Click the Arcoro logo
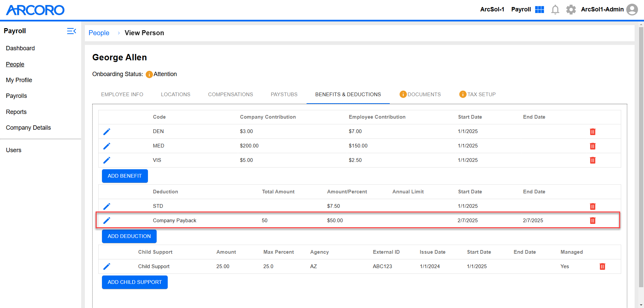Image resolution: width=644 pixels, height=308 pixels. (x=35, y=10)
